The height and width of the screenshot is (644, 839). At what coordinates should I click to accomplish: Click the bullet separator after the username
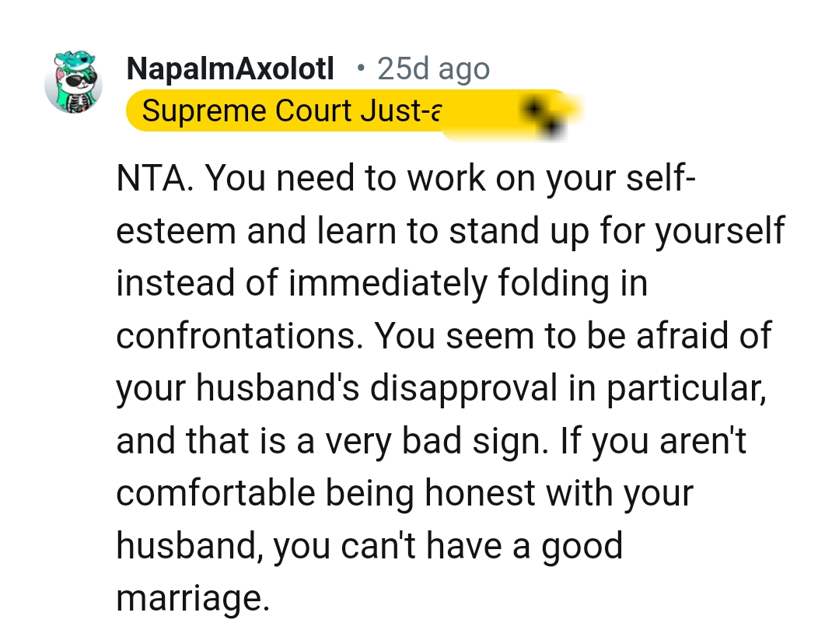click(x=359, y=70)
